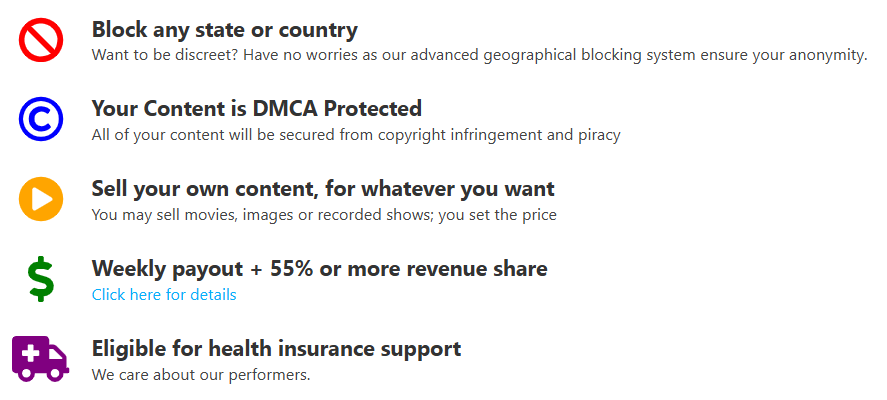Select 'Your Content is DMCA Protected' heading

point(257,108)
